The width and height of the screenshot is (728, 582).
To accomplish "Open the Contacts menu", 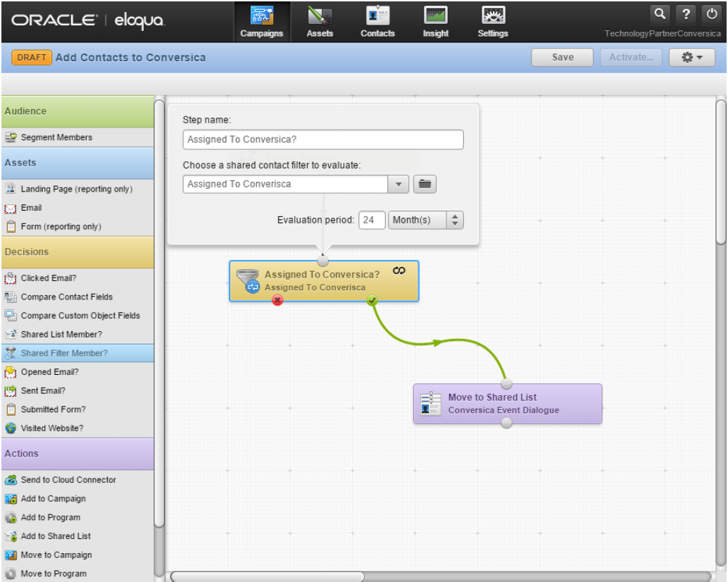I will [377, 22].
